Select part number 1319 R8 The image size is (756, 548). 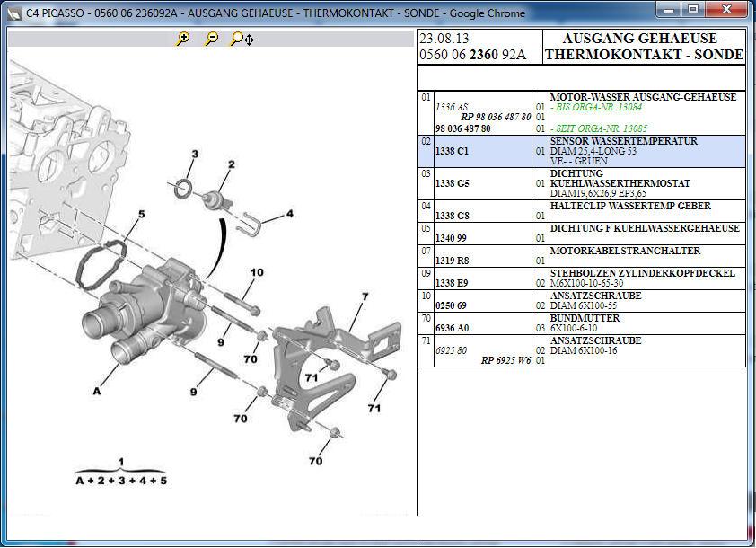tap(453, 261)
